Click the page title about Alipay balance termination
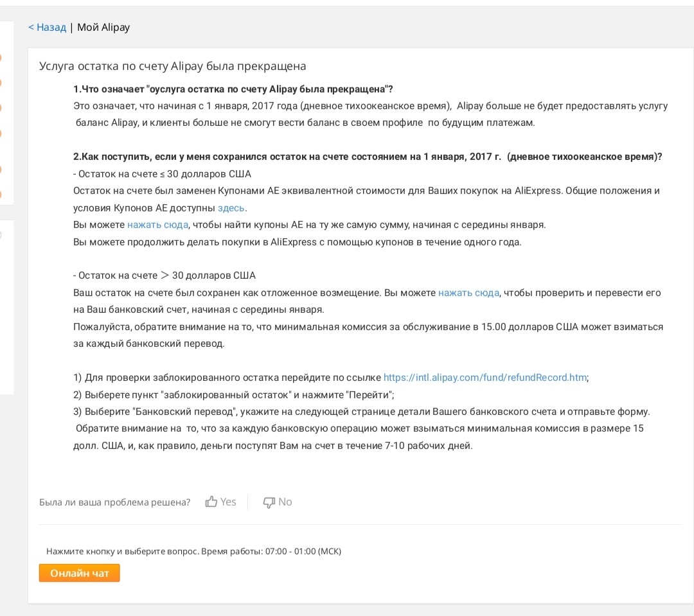Image resolution: width=694 pixels, height=616 pixels. click(x=173, y=66)
